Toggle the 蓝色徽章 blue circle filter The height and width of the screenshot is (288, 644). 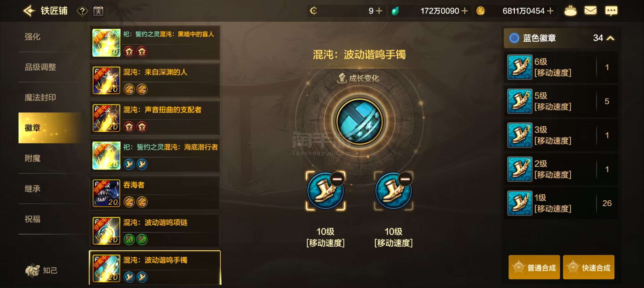[x=514, y=38]
